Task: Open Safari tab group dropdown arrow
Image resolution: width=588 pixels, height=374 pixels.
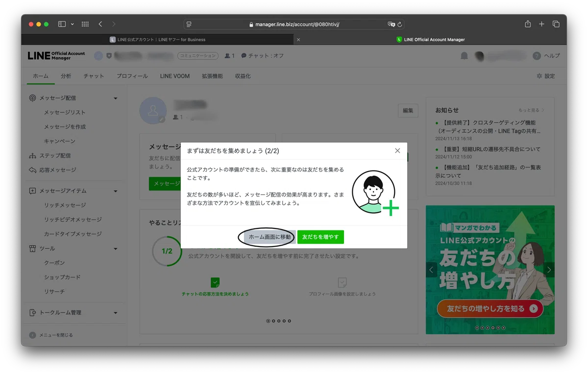Action: click(73, 24)
